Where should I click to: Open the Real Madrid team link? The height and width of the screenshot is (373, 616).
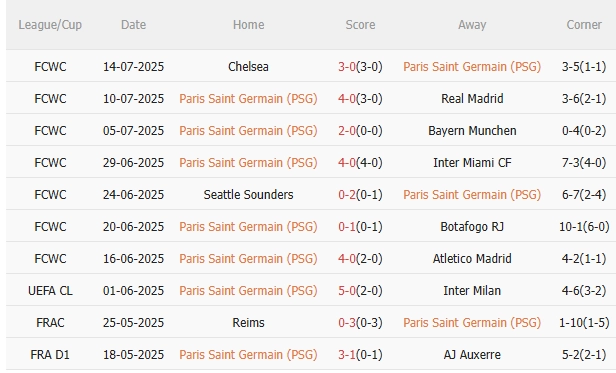(472, 98)
